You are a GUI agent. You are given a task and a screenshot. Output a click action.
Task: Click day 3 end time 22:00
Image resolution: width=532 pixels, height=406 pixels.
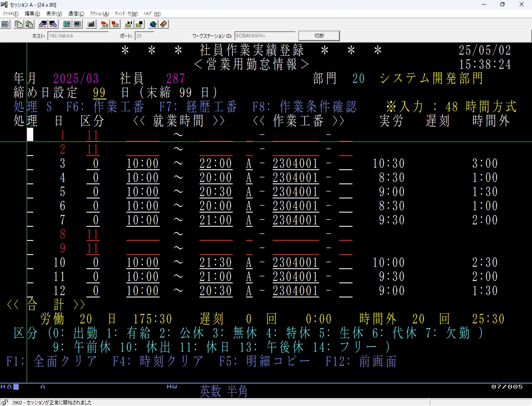[x=215, y=163]
